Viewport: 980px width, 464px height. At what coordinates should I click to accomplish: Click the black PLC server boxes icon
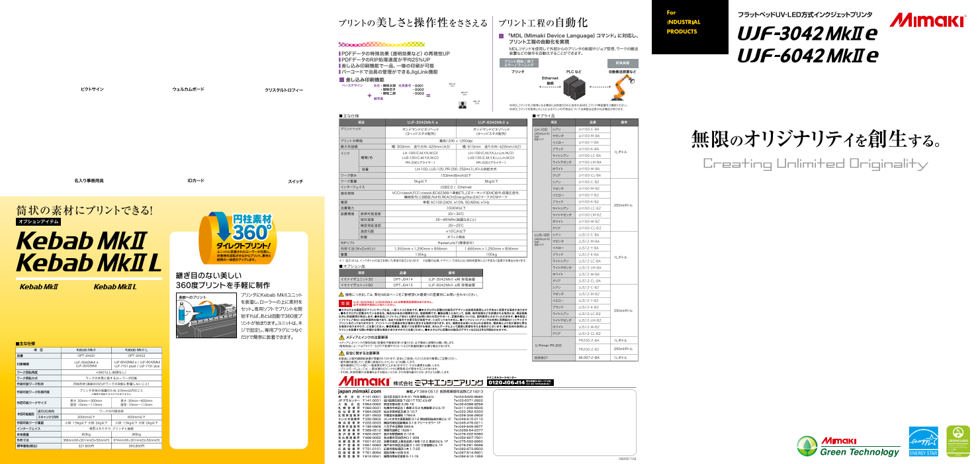tap(573, 87)
